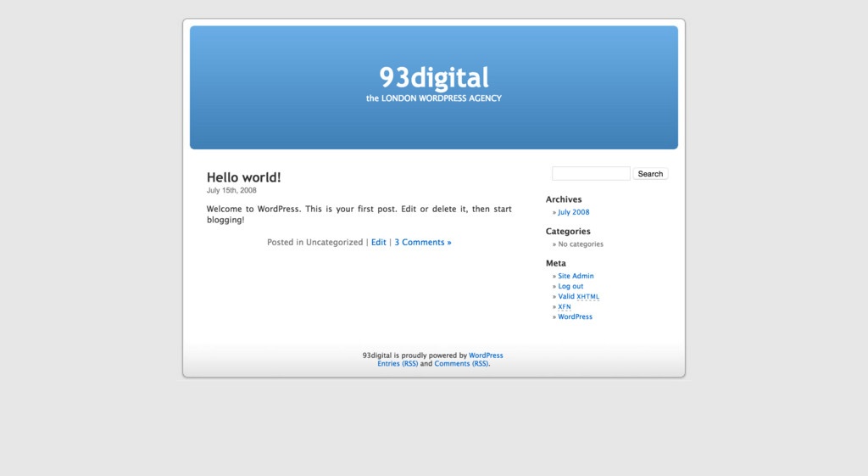Click the Uncategorized category text
868x476 pixels.
pos(334,243)
